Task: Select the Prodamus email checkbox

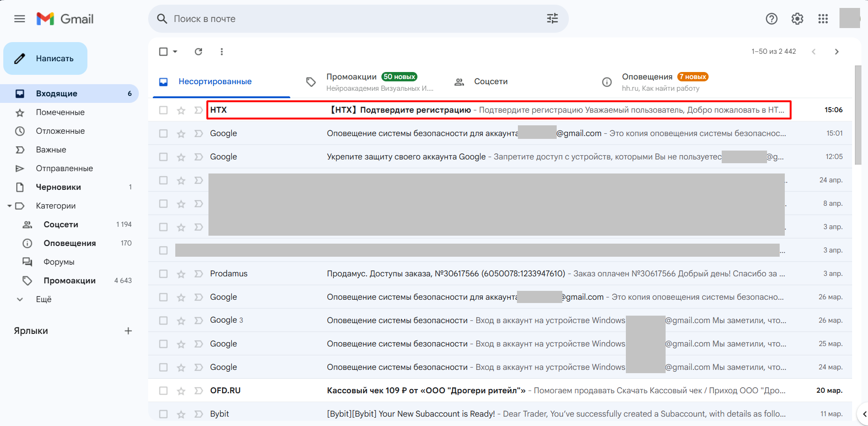Action: 163,274
